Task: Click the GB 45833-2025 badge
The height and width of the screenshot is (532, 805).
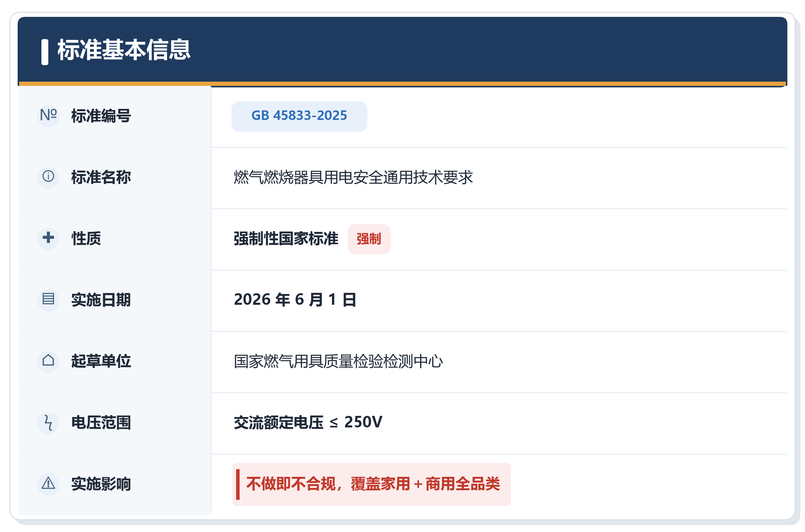Action: point(299,116)
